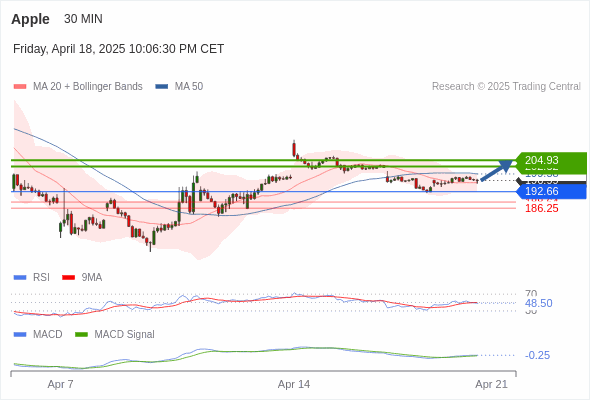Select the RSI legend swatch
The image size is (590, 400).
pos(20,278)
